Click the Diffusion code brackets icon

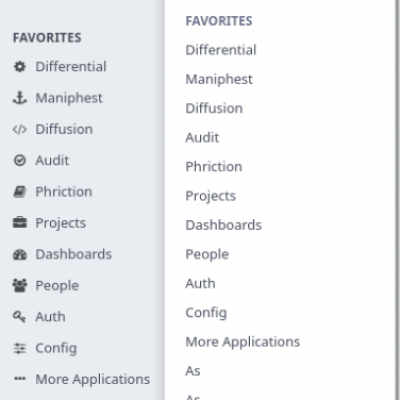click(x=20, y=129)
